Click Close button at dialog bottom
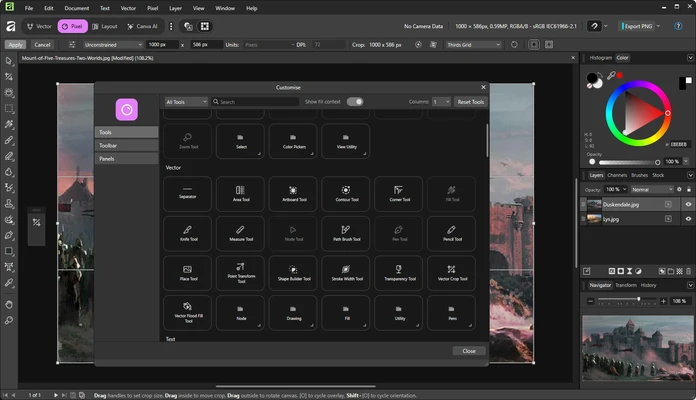This screenshot has width=696, height=400. click(x=469, y=351)
